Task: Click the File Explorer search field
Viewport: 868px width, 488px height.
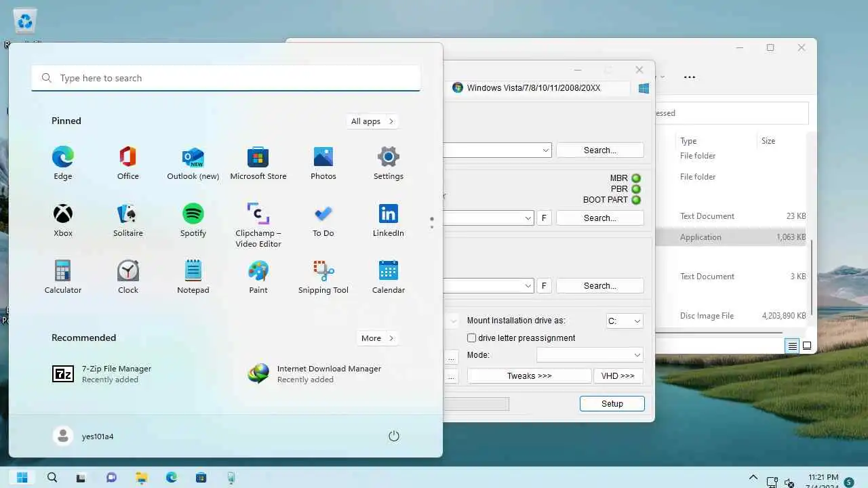Action: click(x=732, y=113)
